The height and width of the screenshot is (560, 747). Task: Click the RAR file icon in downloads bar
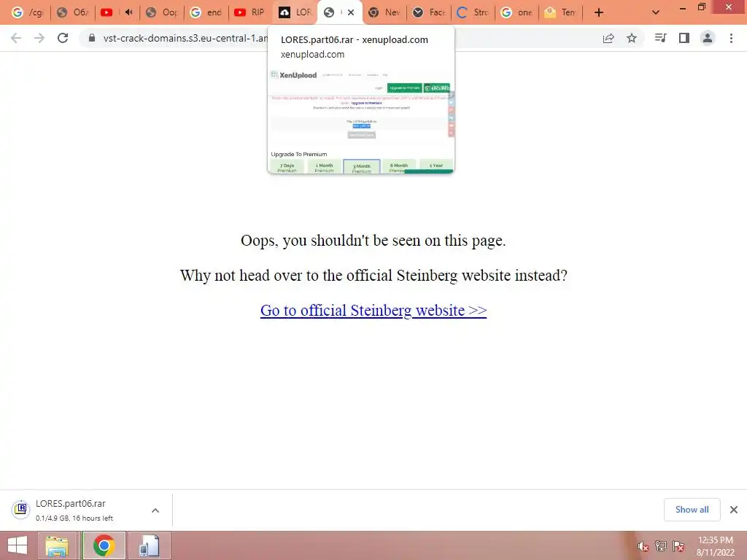20,509
